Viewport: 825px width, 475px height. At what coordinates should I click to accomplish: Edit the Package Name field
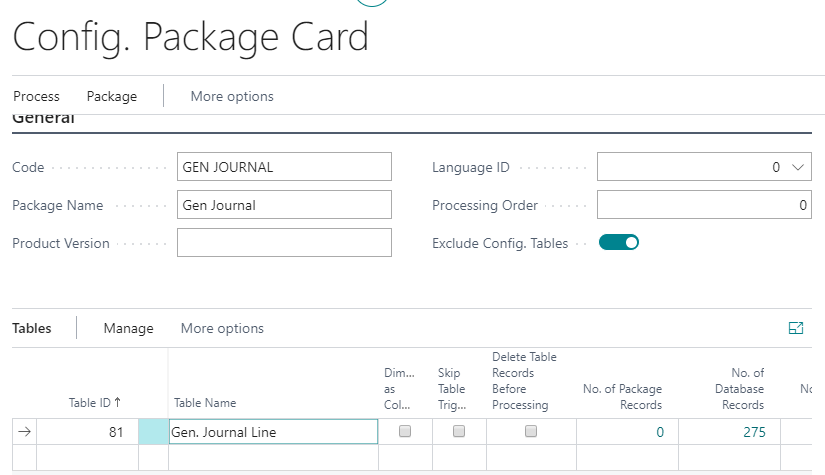[284, 205]
